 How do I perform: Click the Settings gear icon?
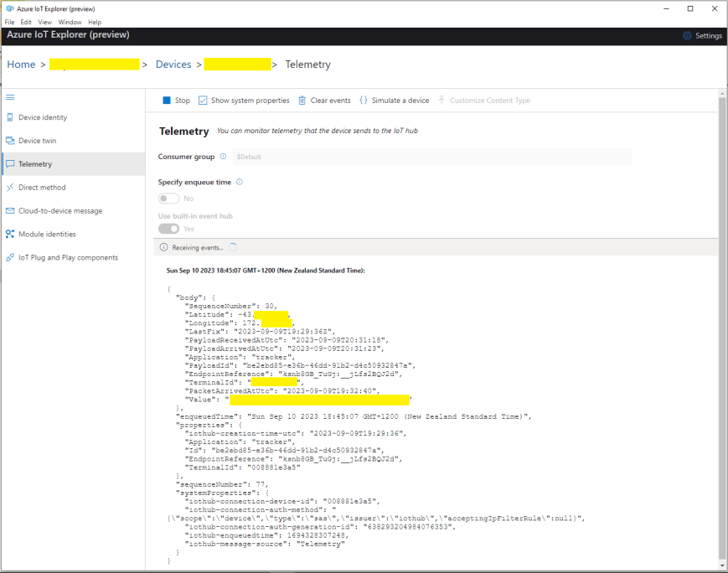click(x=687, y=36)
